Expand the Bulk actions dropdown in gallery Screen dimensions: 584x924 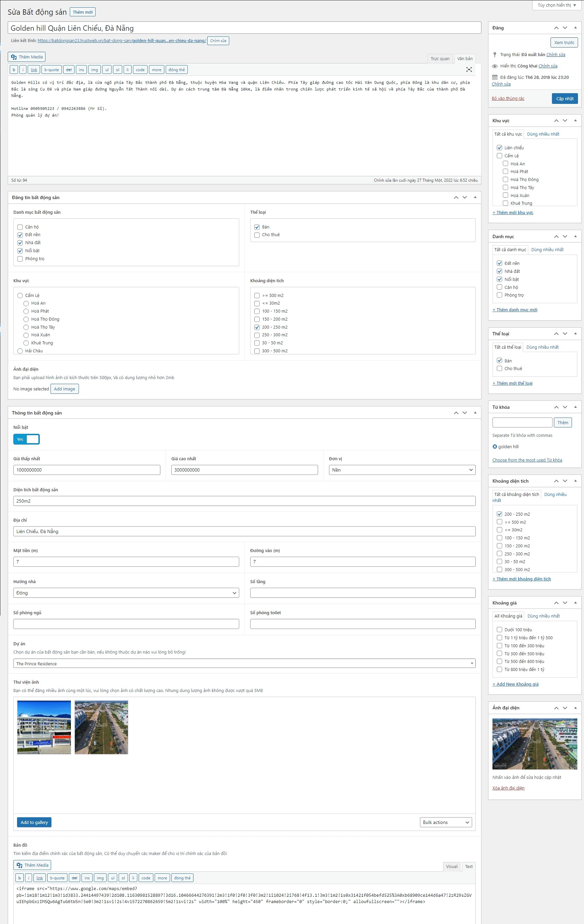click(x=445, y=822)
